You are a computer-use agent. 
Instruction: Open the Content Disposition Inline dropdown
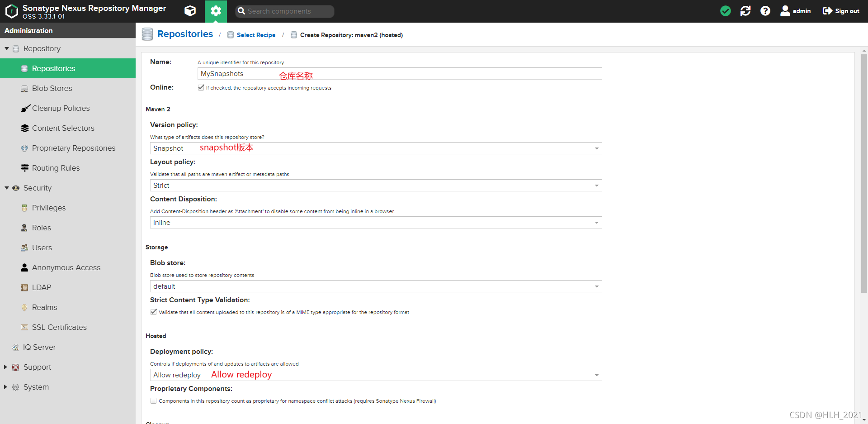(x=376, y=223)
